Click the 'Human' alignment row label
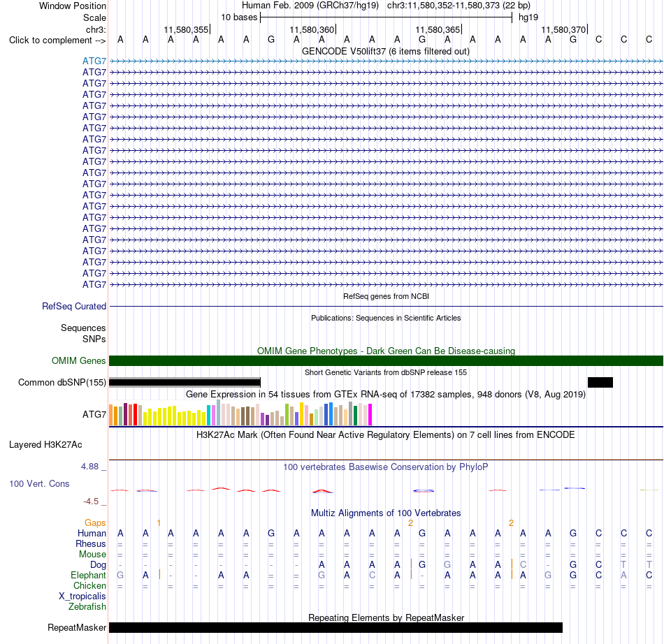This screenshot has width=664, height=644. pos(92,534)
